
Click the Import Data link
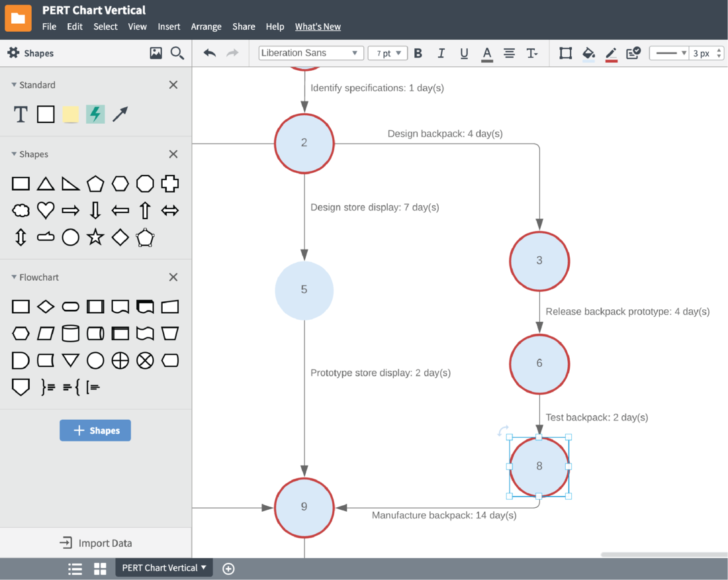[95, 542]
